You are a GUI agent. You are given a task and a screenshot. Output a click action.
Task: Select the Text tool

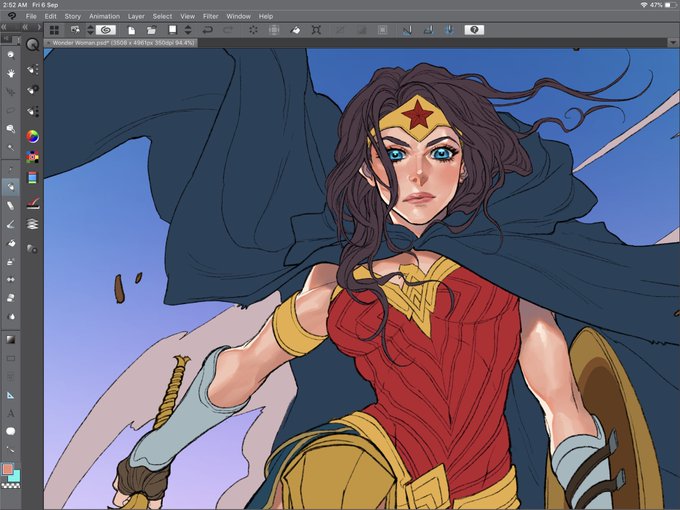pyautogui.click(x=11, y=414)
